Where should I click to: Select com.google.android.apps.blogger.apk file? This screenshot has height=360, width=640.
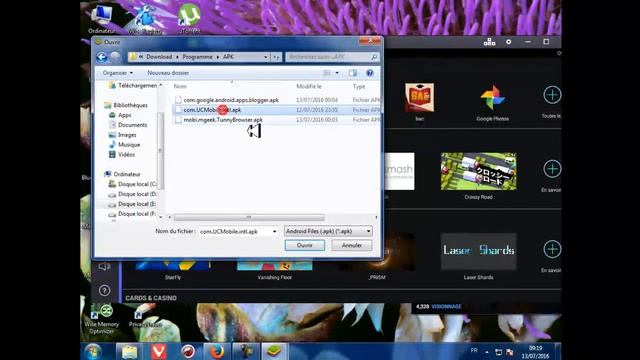click(231, 100)
